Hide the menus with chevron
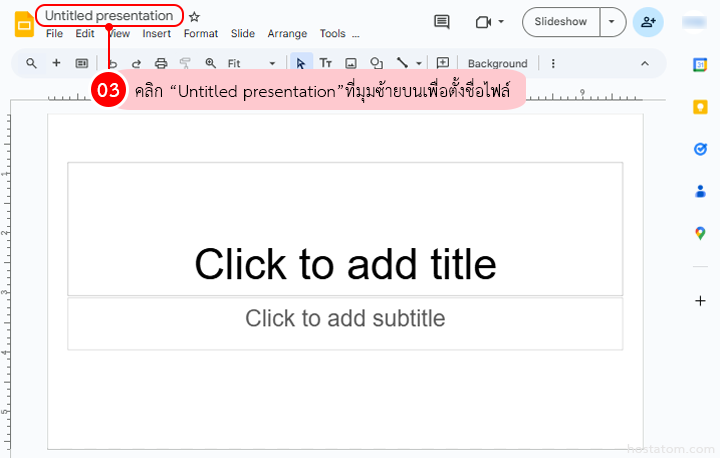This screenshot has width=720, height=458. pos(645,63)
